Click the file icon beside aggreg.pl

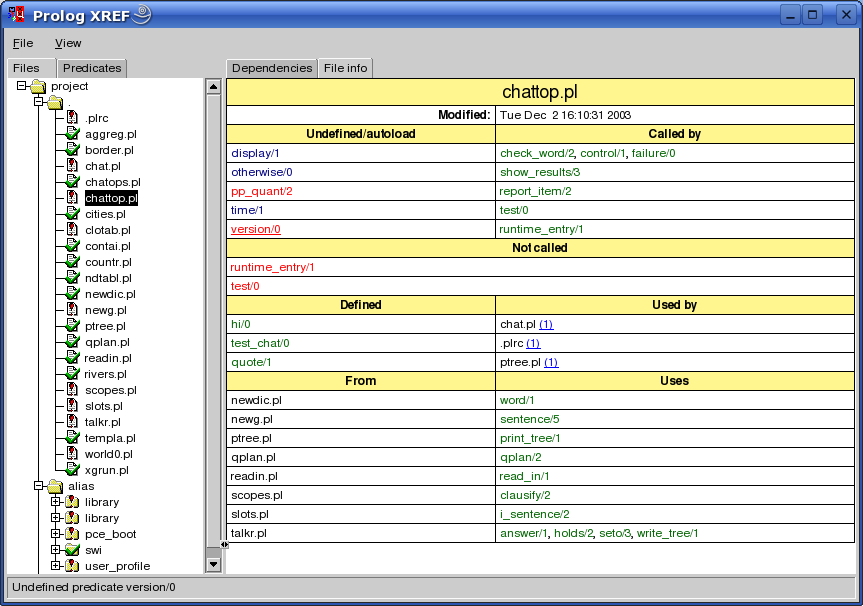tap(72, 134)
